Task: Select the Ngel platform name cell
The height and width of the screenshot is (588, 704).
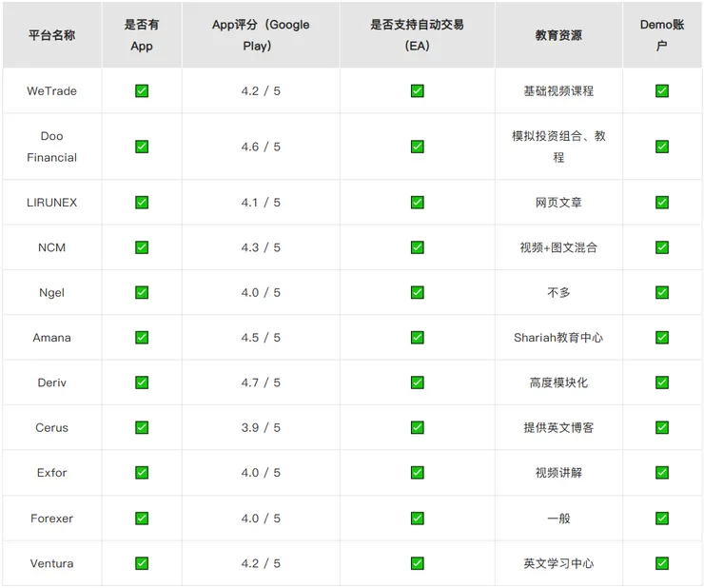Action: click(x=52, y=292)
